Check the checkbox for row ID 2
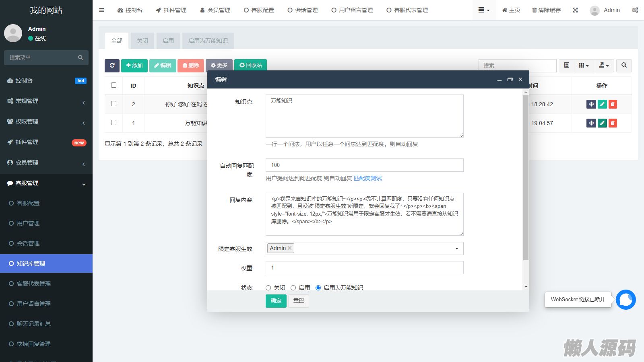The height and width of the screenshot is (362, 644). (x=114, y=104)
